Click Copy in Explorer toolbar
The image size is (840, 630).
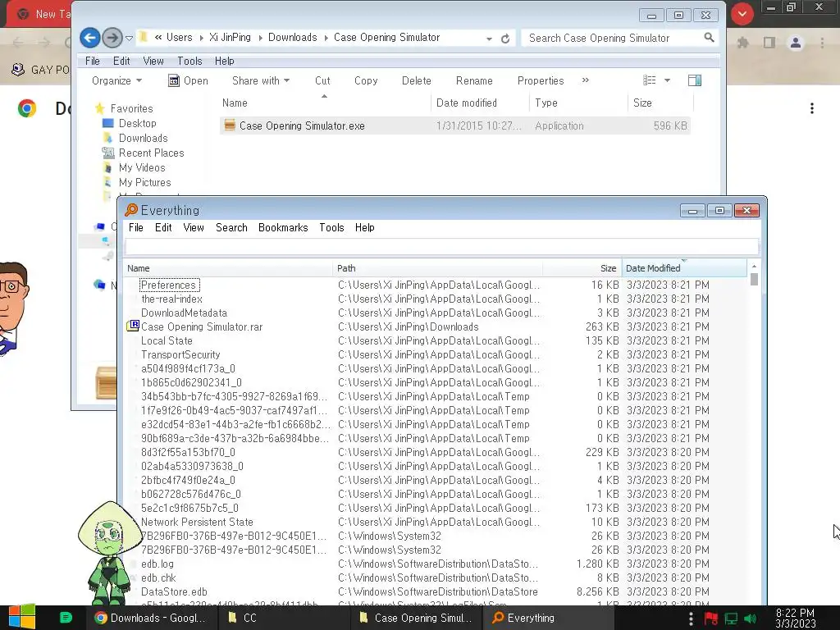[366, 81]
